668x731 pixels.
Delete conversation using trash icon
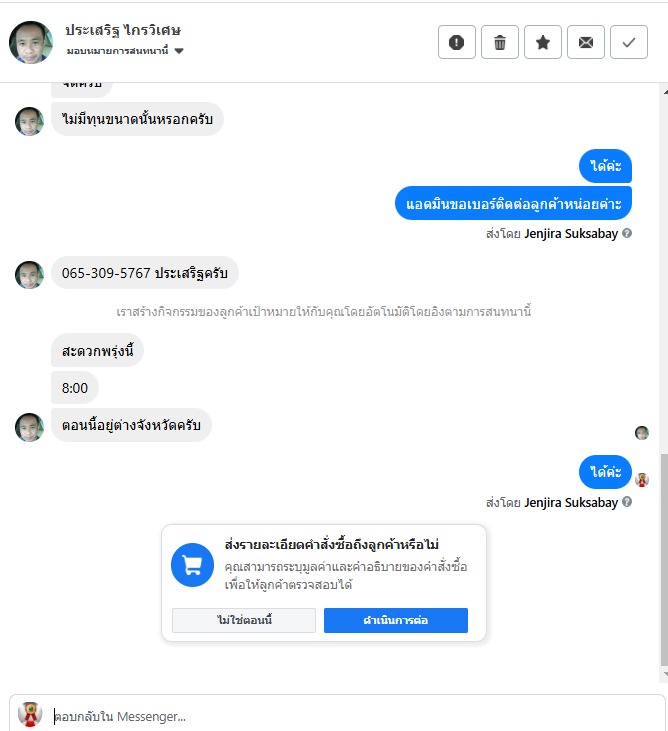500,42
